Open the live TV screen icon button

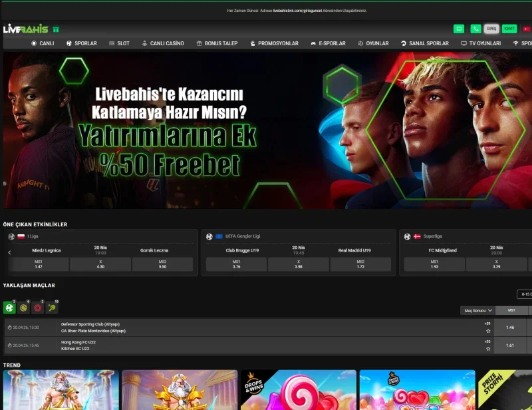point(459,29)
